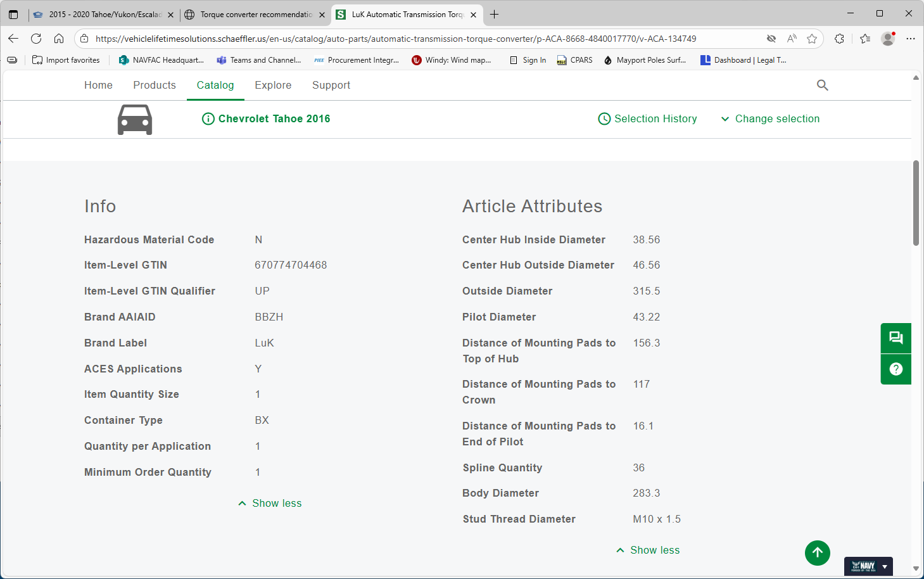The width and height of the screenshot is (924, 579).
Task: Click the Stud Thread Diameter value M10 x 1.5
Action: [x=657, y=519]
